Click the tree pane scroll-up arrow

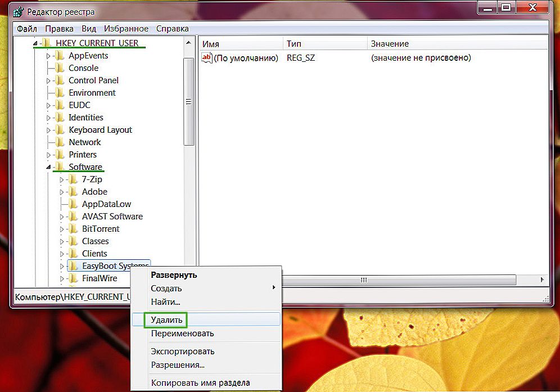click(188, 43)
